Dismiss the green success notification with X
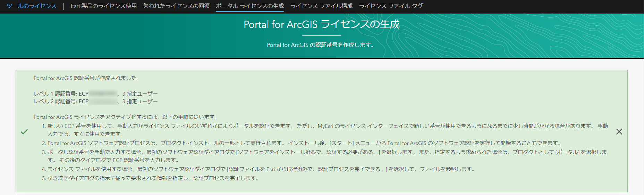This screenshot has width=644, height=195. click(619, 132)
